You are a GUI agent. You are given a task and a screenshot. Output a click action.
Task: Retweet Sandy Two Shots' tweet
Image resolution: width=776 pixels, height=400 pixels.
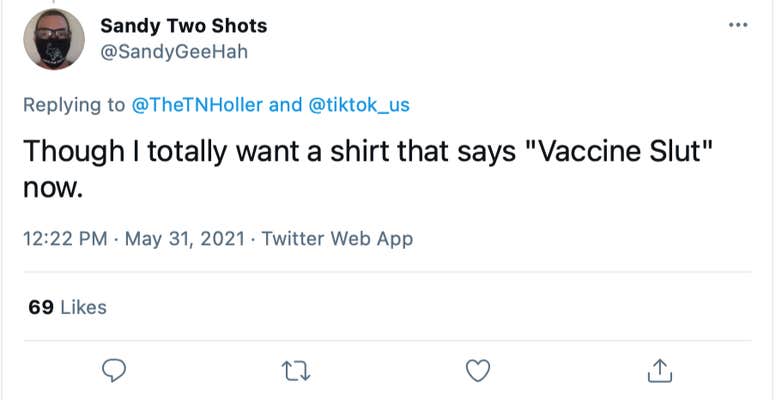coord(297,370)
